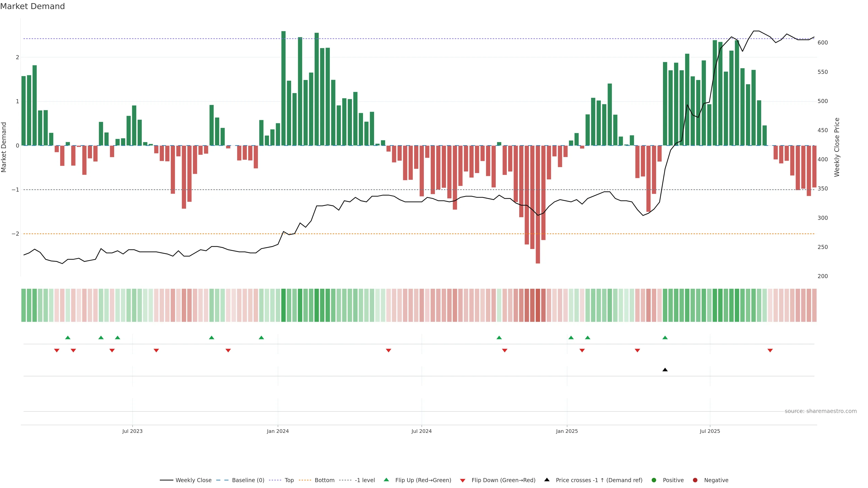Click the Flip Down red triangle legend icon
868x488 pixels.
point(463,481)
